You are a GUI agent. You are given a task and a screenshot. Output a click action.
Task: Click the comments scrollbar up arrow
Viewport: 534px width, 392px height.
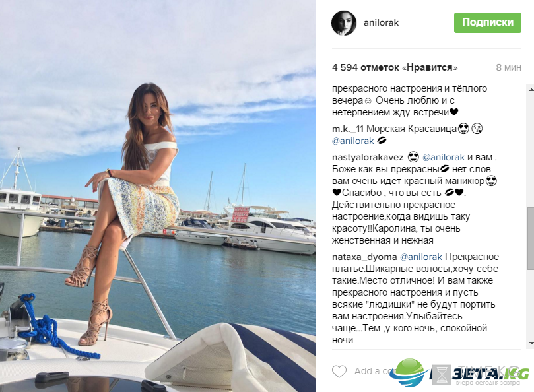coord(531,90)
